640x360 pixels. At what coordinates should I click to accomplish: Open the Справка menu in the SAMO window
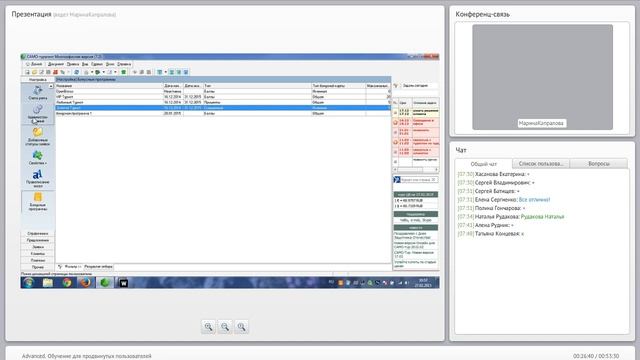coord(124,64)
